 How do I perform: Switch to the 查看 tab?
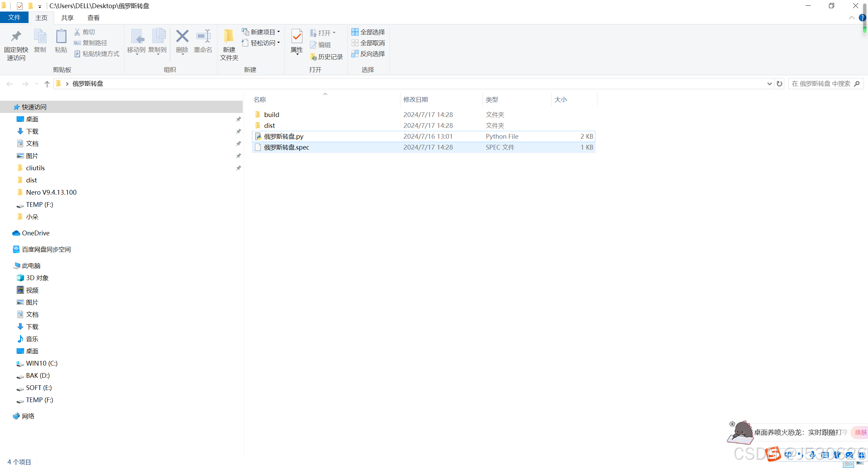click(x=93, y=17)
